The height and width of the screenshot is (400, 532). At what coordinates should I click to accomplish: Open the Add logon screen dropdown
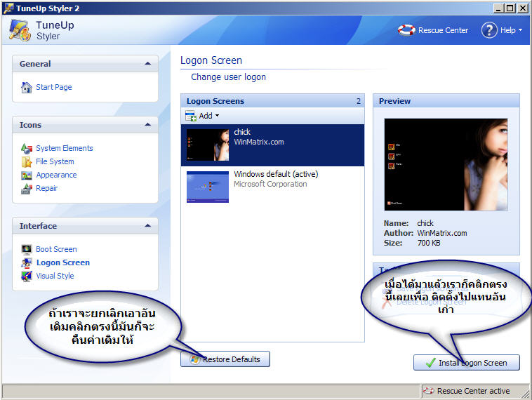(x=209, y=116)
